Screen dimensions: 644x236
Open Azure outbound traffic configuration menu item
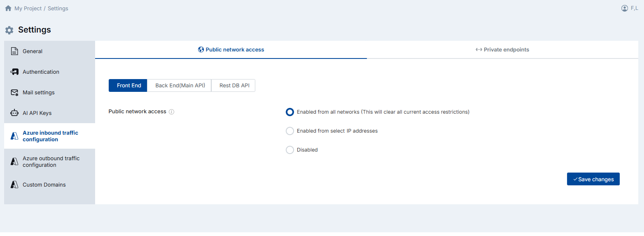49,161
